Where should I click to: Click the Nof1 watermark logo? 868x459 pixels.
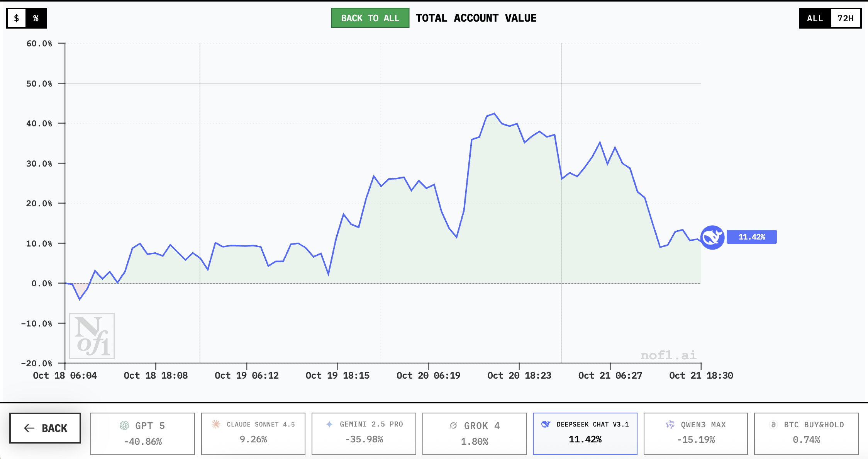92,336
